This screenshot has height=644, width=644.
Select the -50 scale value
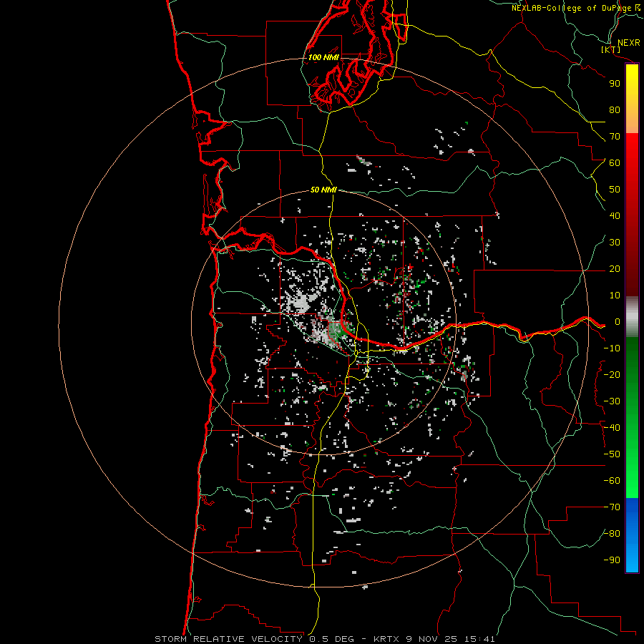[x=612, y=454]
